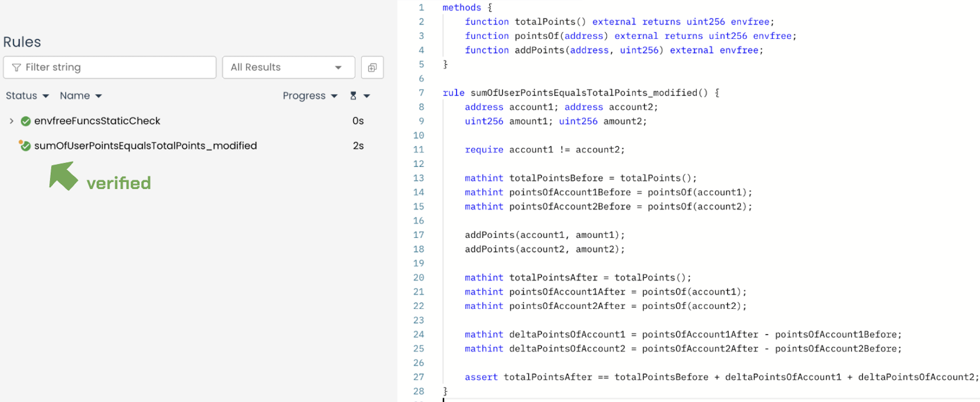This screenshot has height=402, width=980.
Task: Click line number 27 in gutter
Action: click(418, 377)
